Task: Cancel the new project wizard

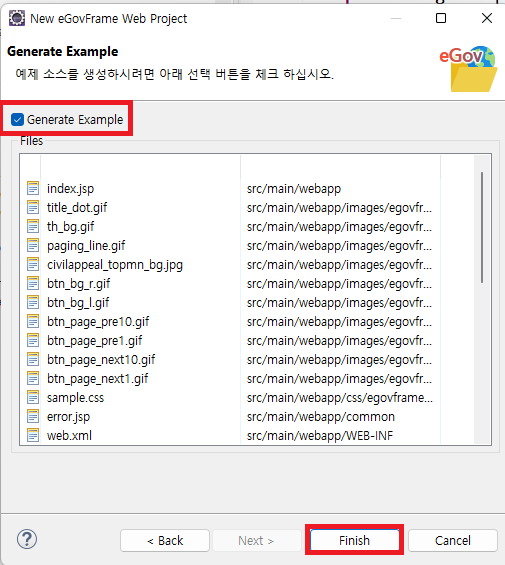Action: (x=453, y=540)
